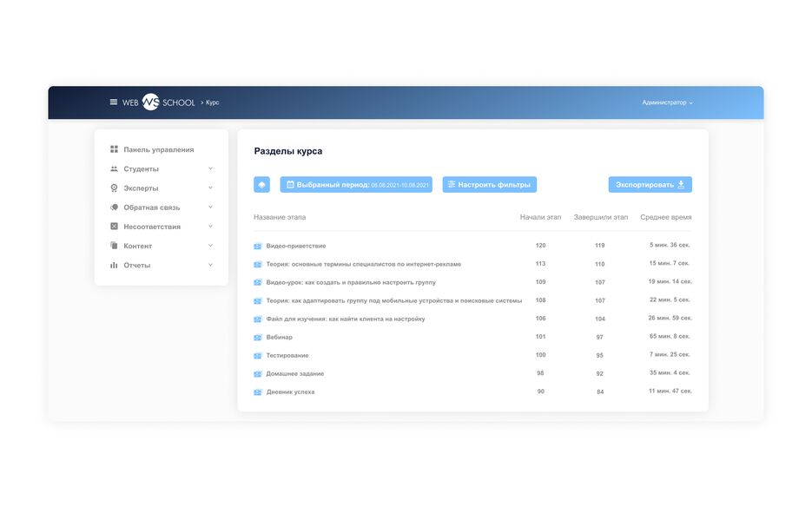Expand the Контент submenu chevron
This screenshot has width=812, height=507.
[x=210, y=246]
